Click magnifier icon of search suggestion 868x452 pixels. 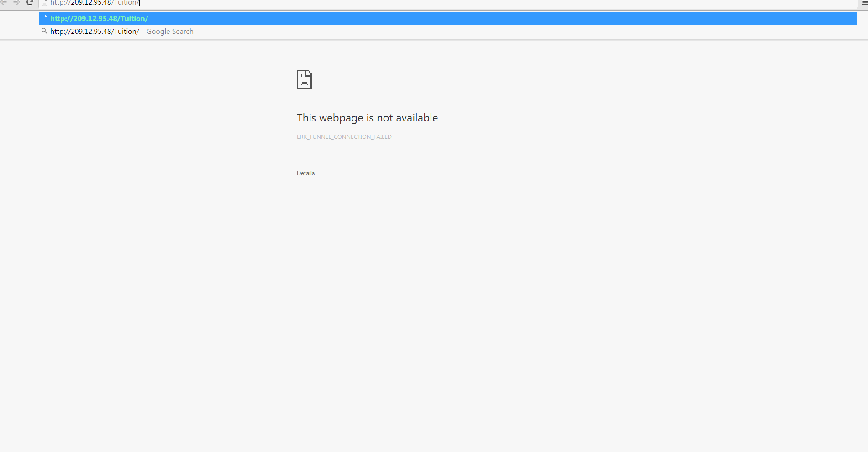[44, 31]
